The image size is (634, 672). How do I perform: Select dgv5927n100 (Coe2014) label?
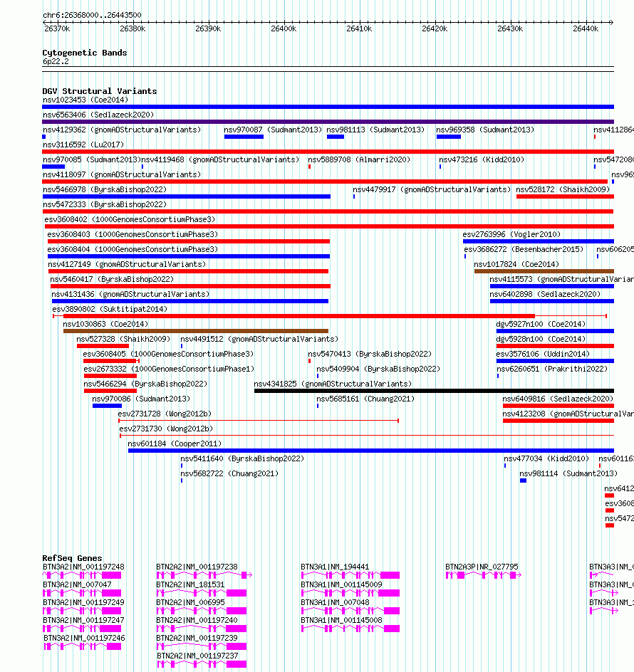click(x=541, y=324)
